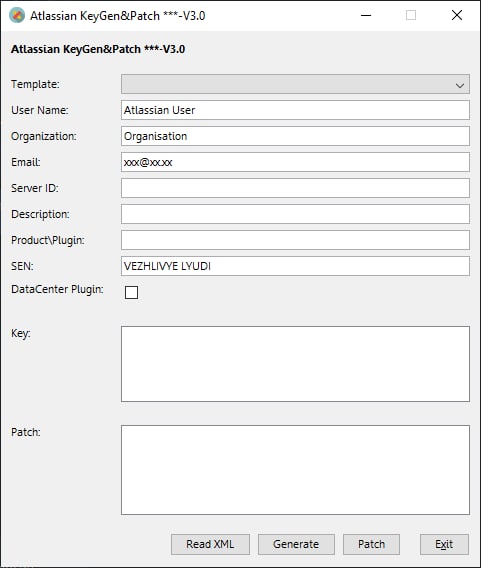
Task: Click inside the Key text area
Action: coord(295,364)
